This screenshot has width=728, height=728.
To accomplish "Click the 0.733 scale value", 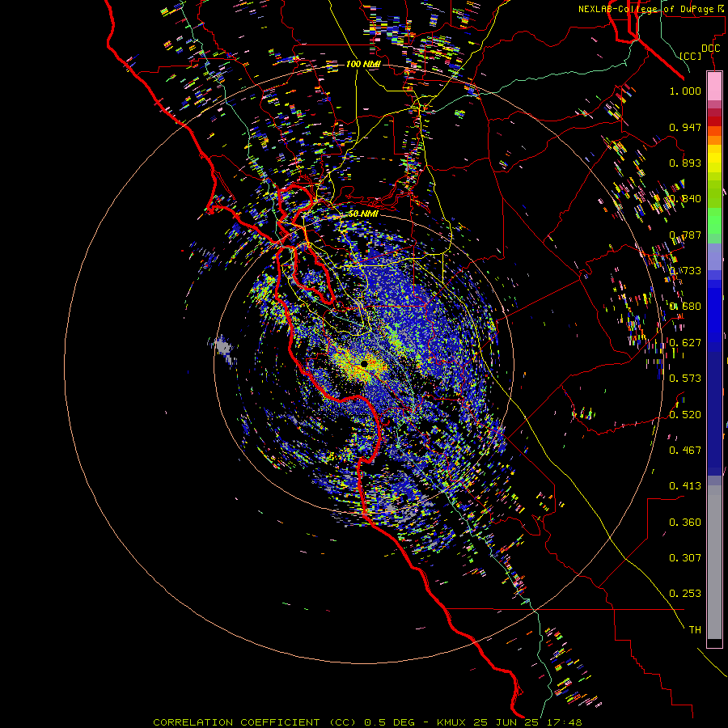I will pyautogui.click(x=685, y=271).
